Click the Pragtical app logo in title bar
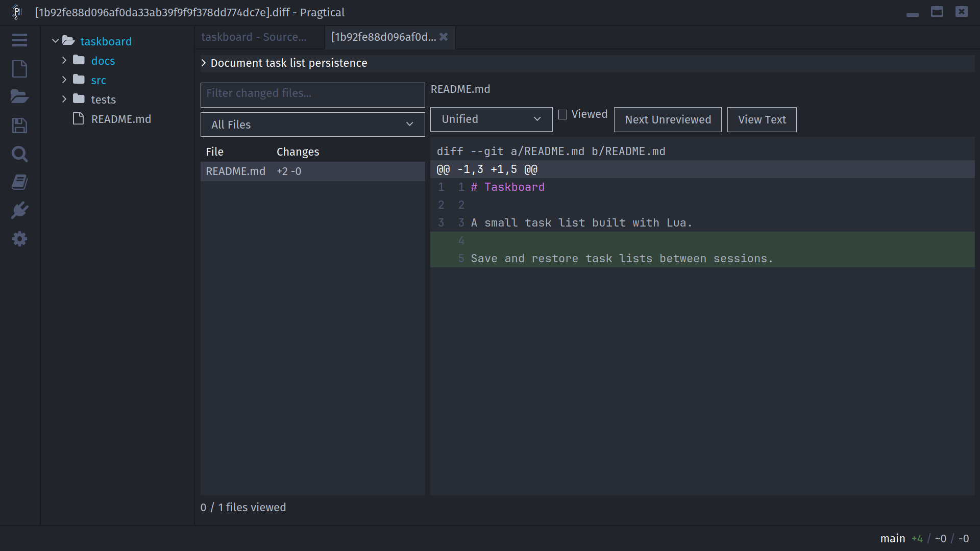This screenshot has width=980, height=551. (x=16, y=12)
